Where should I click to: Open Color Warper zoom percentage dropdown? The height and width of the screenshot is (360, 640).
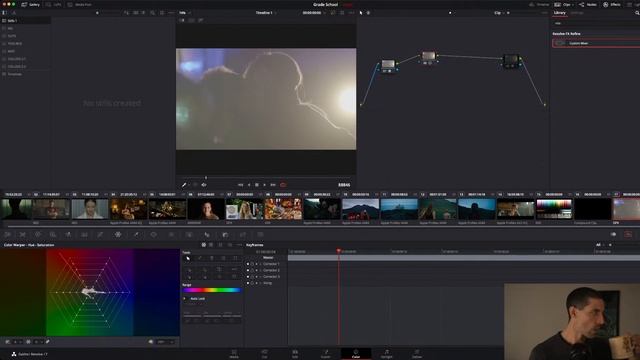[166, 342]
